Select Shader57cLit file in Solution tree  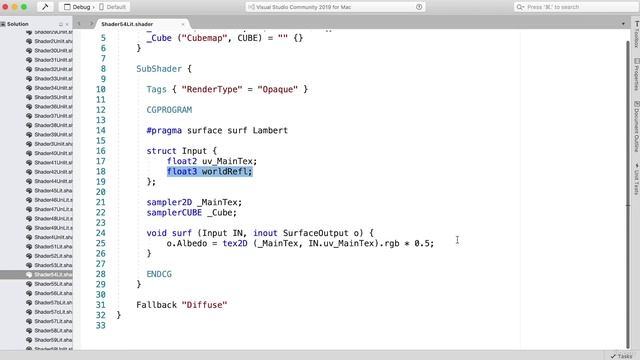pyautogui.click(x=53, y=312)
